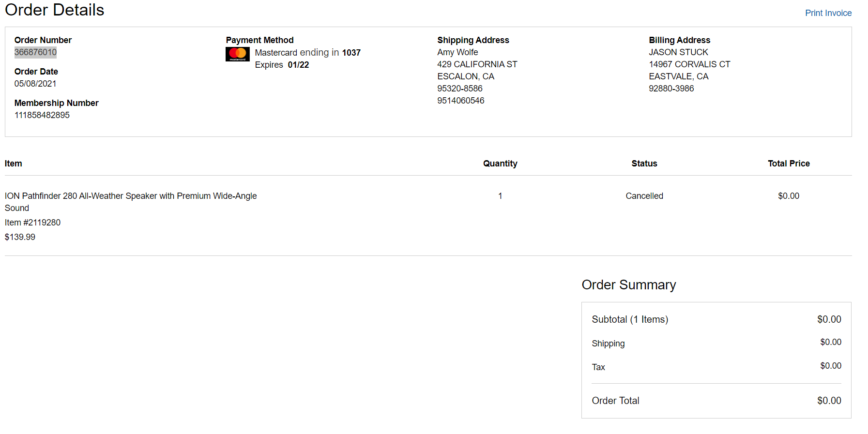The image size is (868, 434).
Task: Open the Print Invoice link
Action: pos(828,13)
